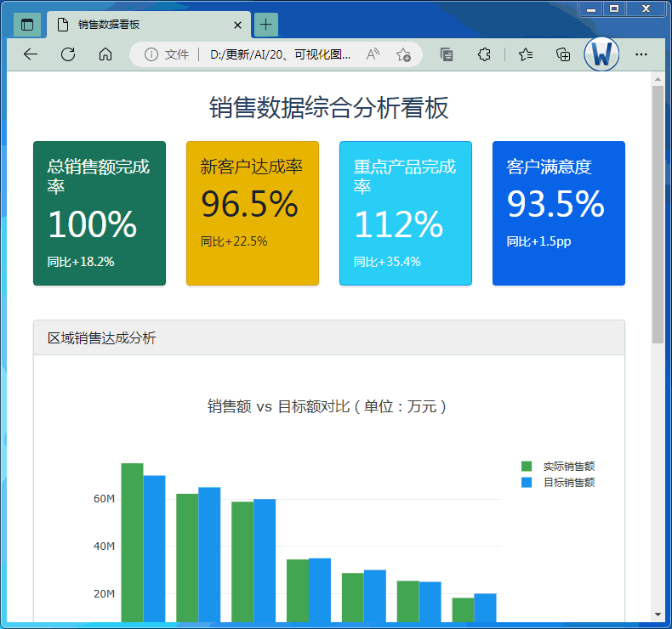Click the 同比+18.2% text
The image size is (672, 629).
(81, 262)
